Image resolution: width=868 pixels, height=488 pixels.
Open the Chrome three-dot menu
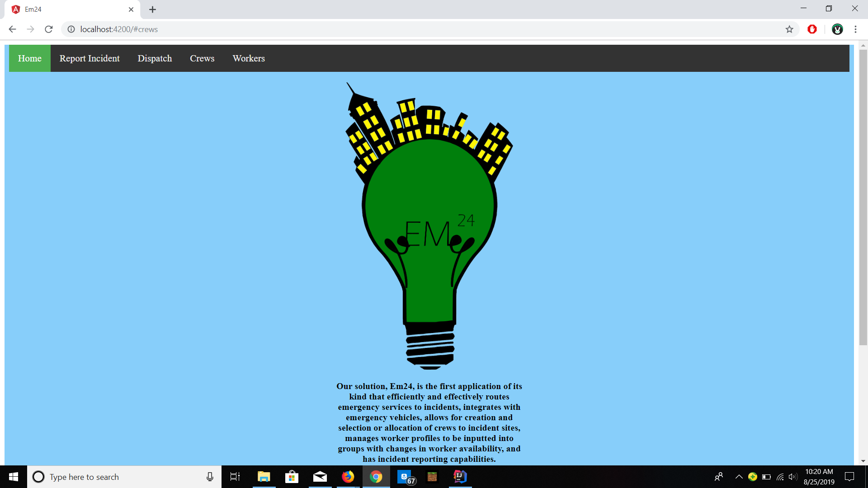(x=855, y=29)
